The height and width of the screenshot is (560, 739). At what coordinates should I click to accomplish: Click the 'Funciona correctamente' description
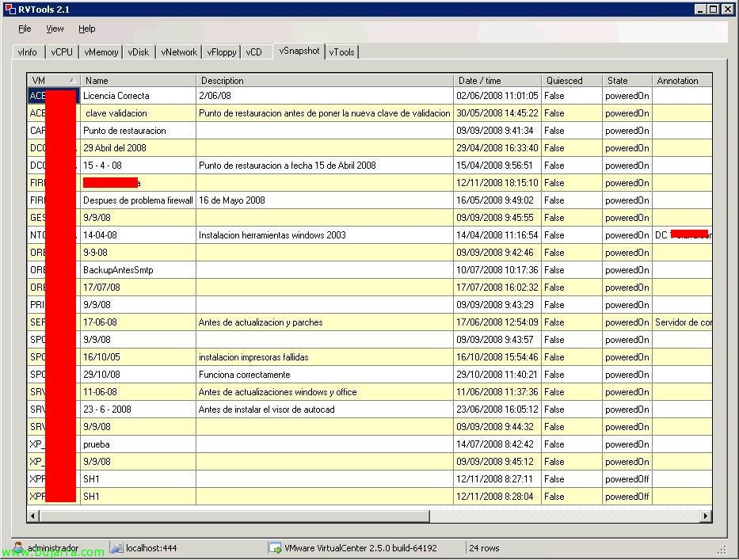point(244,375)
